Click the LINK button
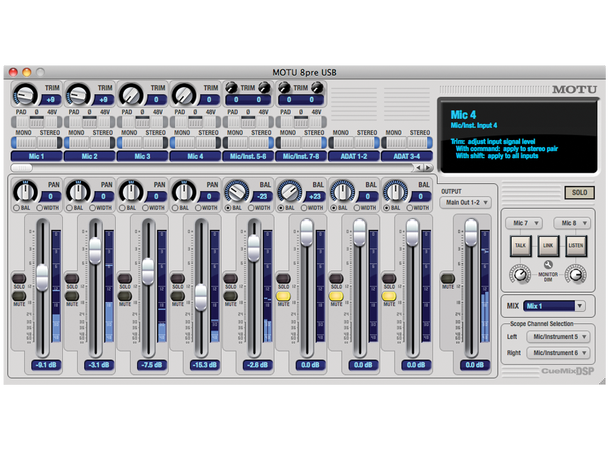The height and width of the screenshot is (450, 610). (x=548, y=245)
